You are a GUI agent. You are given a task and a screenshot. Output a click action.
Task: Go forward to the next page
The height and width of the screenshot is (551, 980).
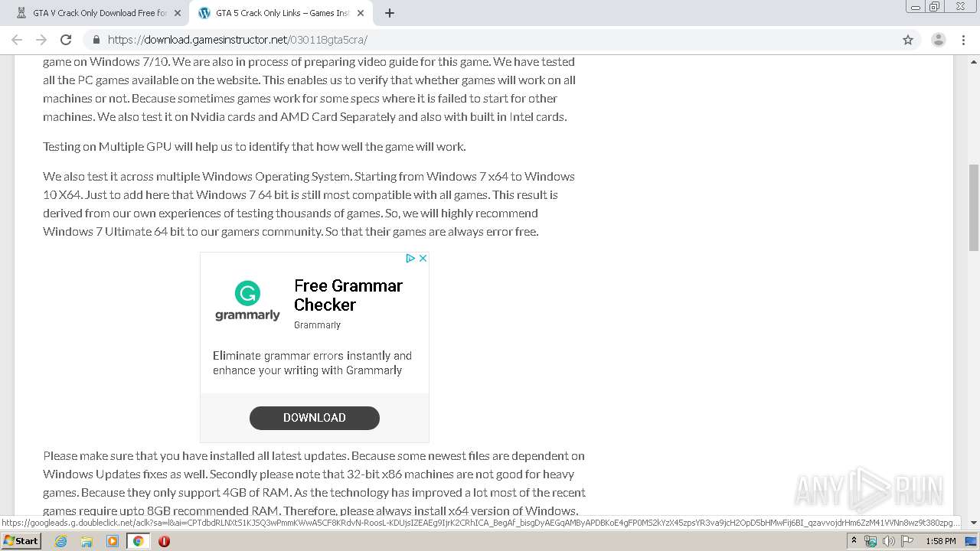coord(41,40)
